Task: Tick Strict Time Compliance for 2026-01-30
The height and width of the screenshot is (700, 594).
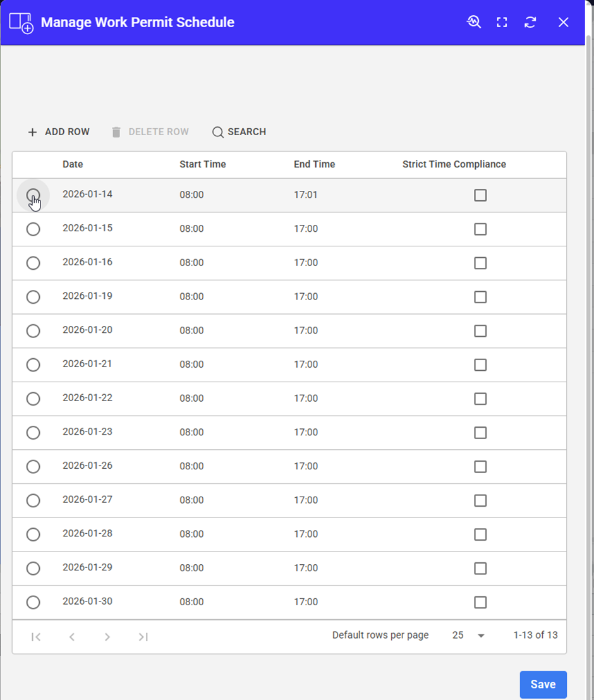Action: pos(480,602)
